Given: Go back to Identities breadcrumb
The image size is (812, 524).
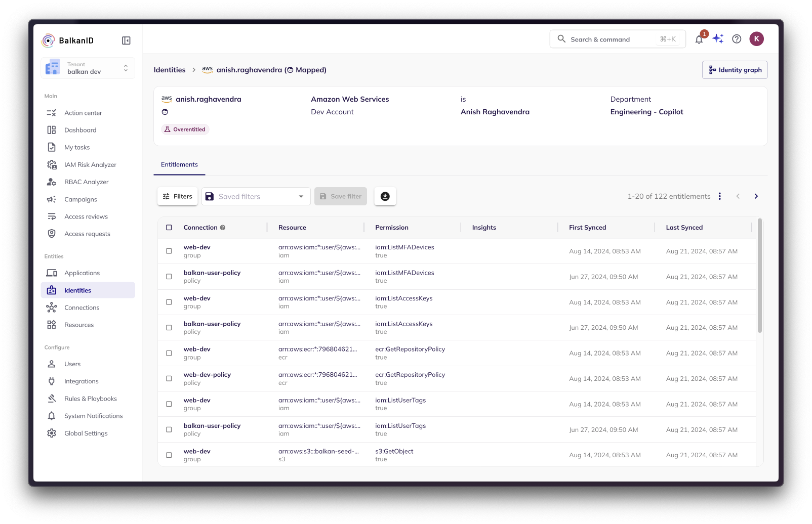Looking at the screenshot, I should tap(170, 70).
